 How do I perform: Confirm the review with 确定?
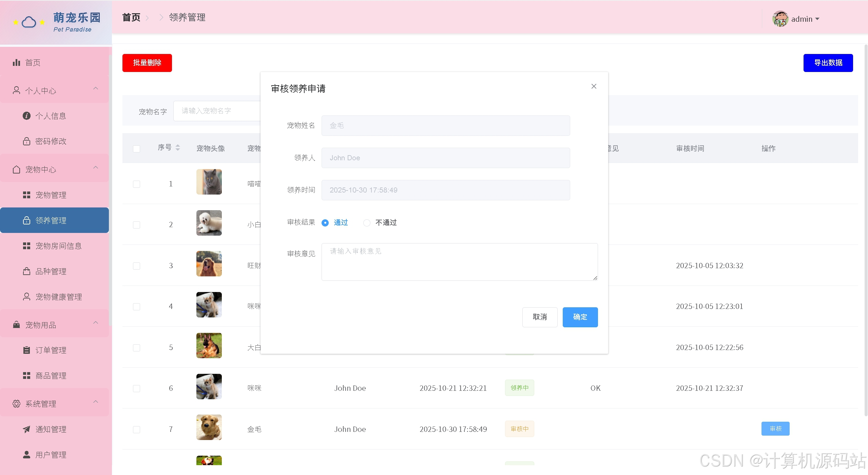click(x=580, y=317)
